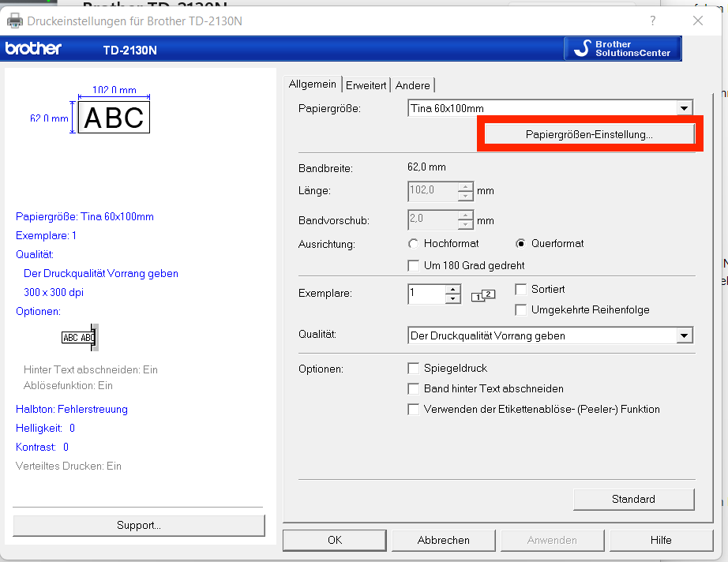The image size is (728, 562).
Task: Click the printer icon in title bar
Action: click(15, 21)
